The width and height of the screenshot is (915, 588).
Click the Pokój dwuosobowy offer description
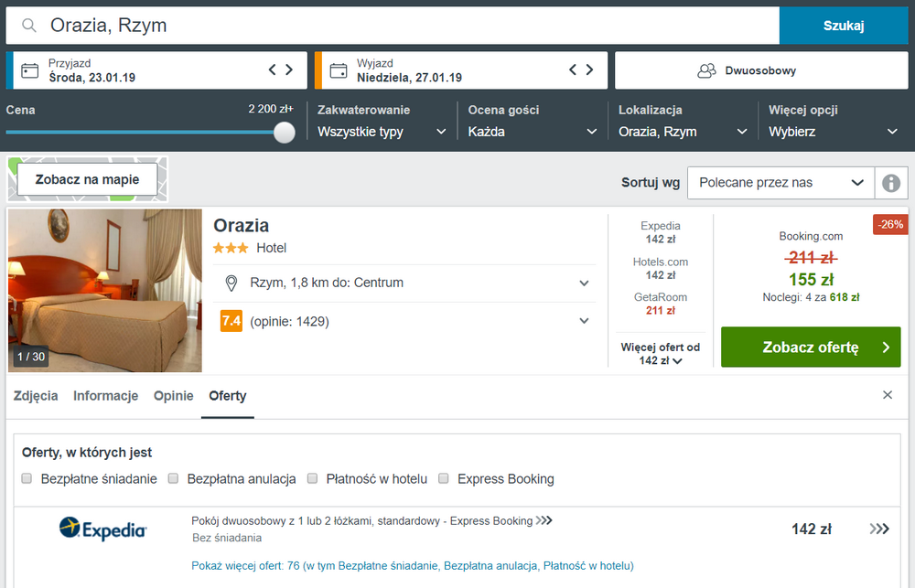[x=361, y=521]
